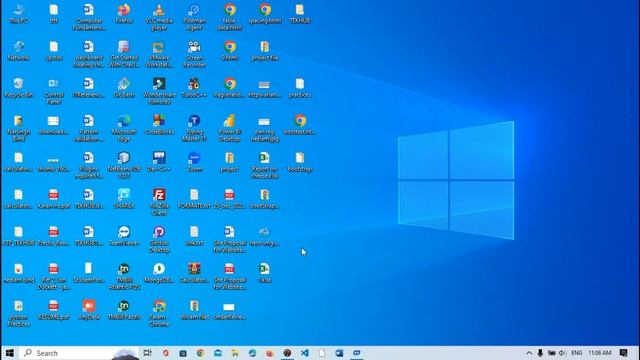Image resolution: width=640 pixels, height=360 pixels.
Task: Select the TeamViewer shortcut
Action: pos(124,236)
